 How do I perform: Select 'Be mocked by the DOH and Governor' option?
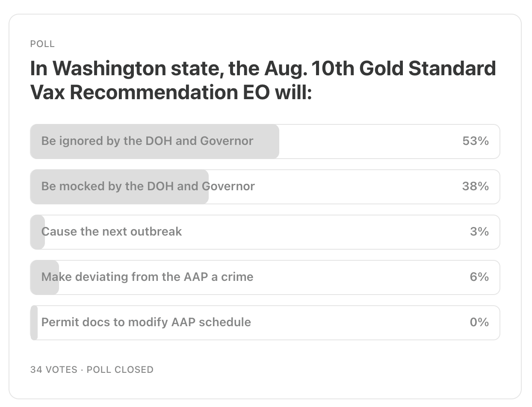265,187
